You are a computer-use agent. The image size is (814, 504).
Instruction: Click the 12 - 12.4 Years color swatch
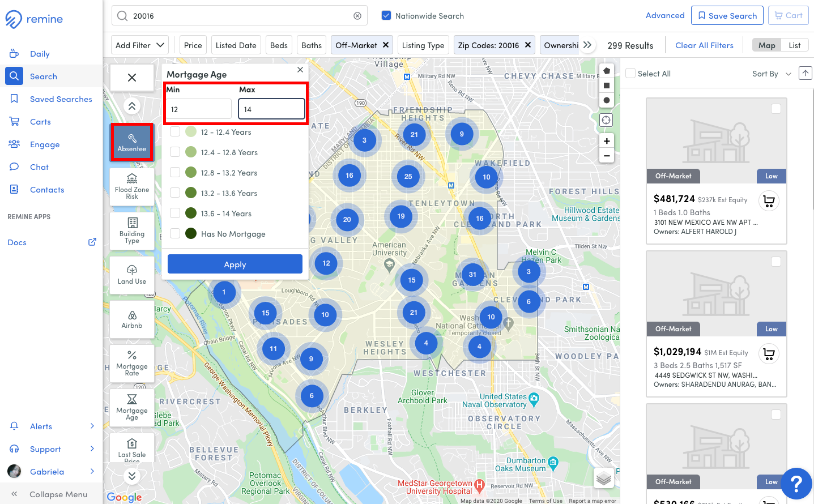tap(191, 131)
